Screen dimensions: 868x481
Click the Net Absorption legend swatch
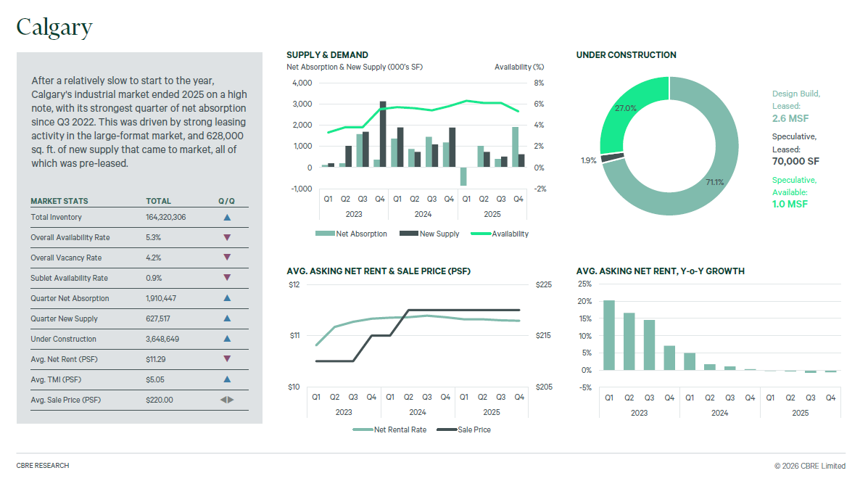point(325,234)
